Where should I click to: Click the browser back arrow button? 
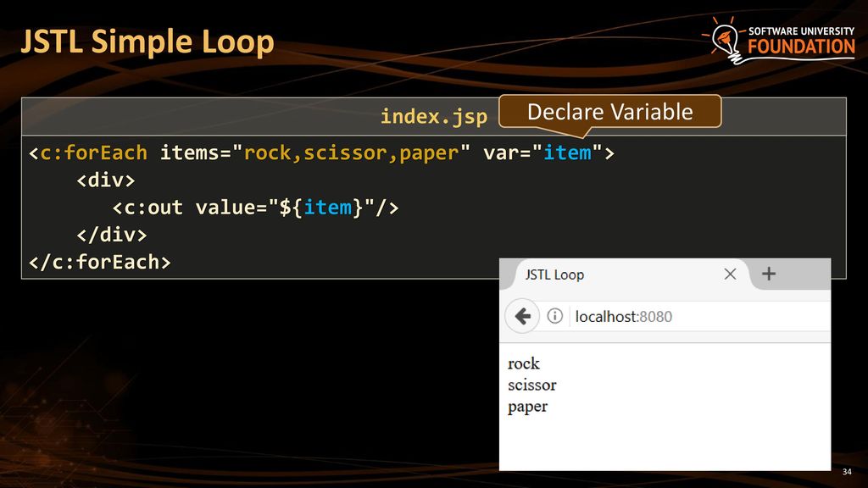(522, 316)
